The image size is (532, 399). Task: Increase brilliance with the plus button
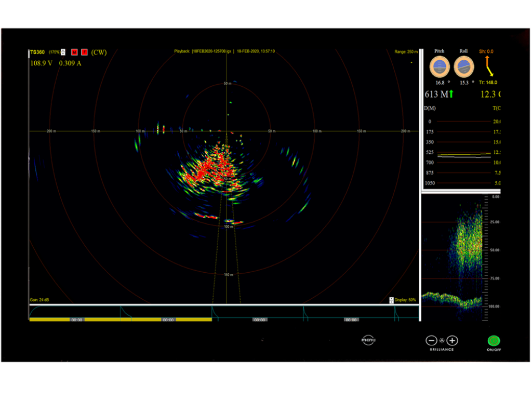pos(453,340)
